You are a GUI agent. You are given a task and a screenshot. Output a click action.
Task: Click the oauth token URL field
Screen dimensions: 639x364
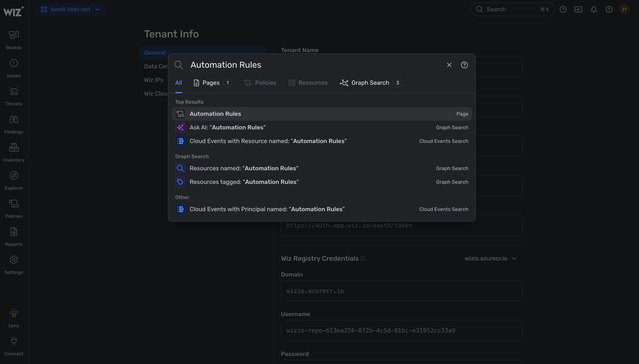(402, 225)
